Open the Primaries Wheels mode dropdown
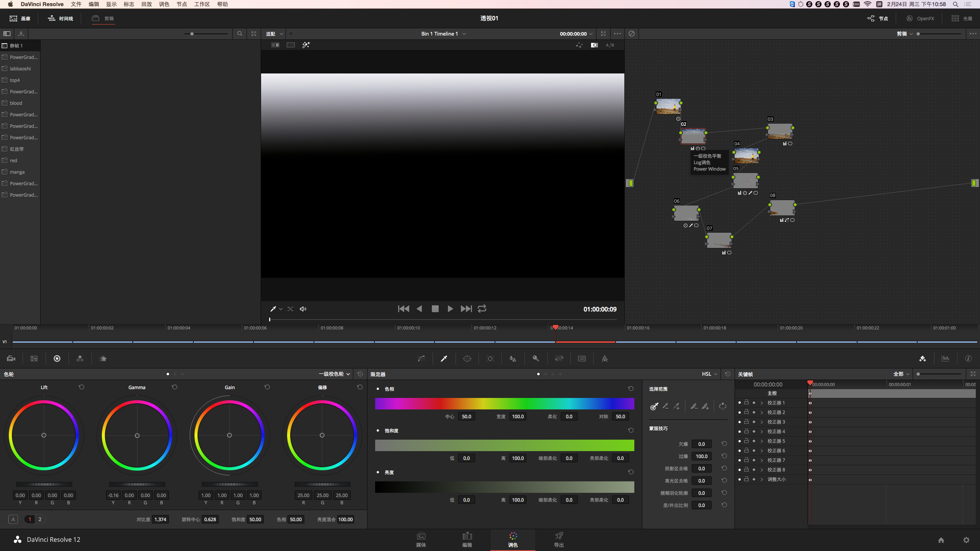The height and width of the screenshot is (551, 980). (x=334, y=374)
